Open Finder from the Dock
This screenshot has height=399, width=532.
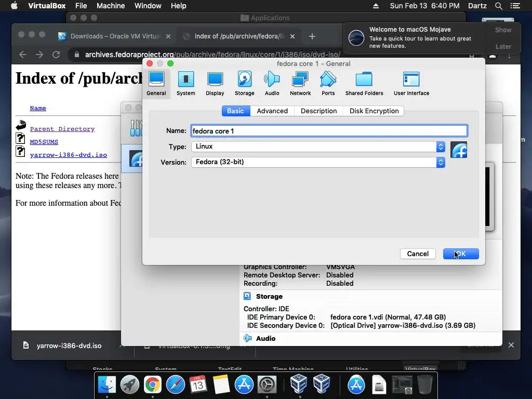point(107,385)
